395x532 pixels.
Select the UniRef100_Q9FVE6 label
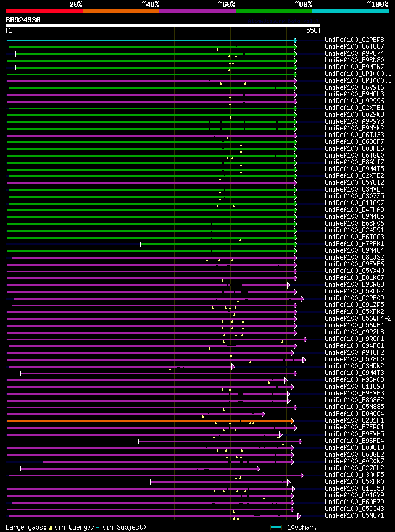pyautogui.click(x=354, y=264)
